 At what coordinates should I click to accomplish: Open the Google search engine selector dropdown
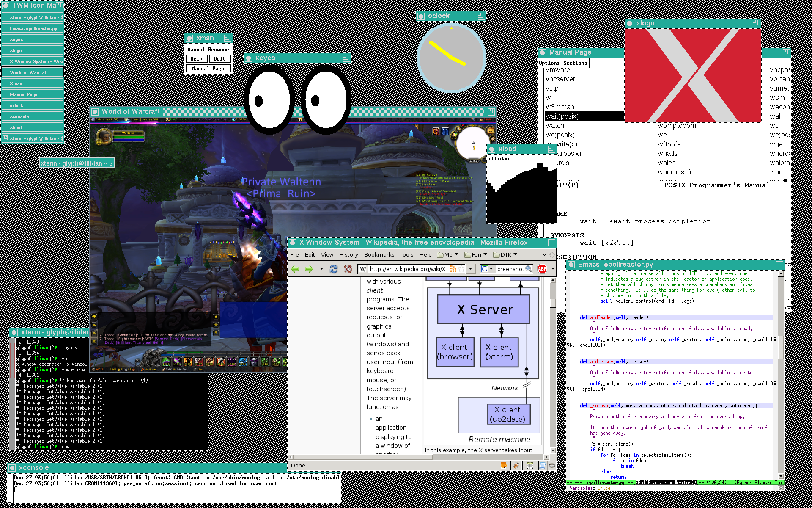pos(487,269)
